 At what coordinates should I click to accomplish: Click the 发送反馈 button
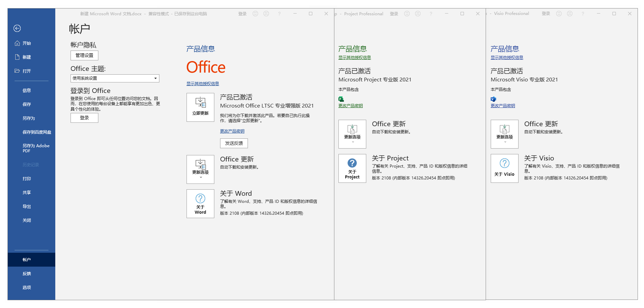click(x=234, y=143)
